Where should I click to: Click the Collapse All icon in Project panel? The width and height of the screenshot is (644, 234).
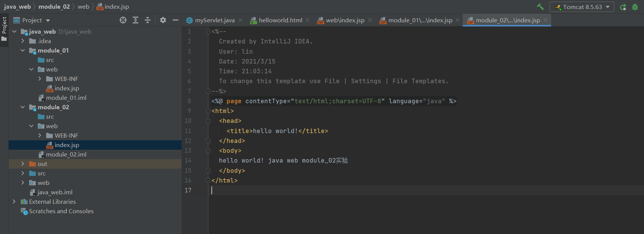148,20
